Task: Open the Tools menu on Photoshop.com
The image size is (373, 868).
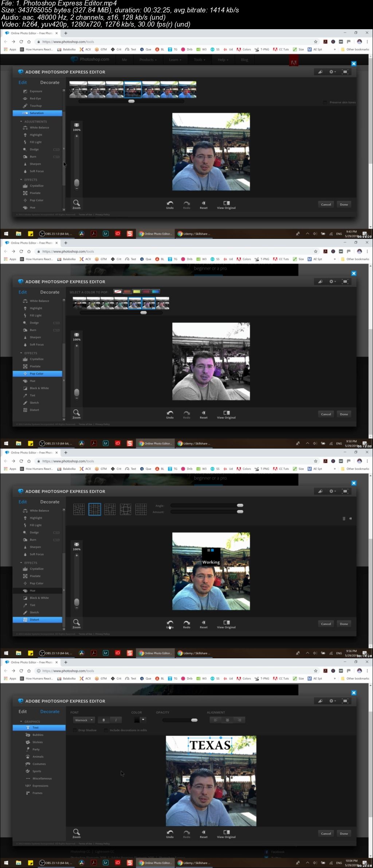Action: (199, 60)
